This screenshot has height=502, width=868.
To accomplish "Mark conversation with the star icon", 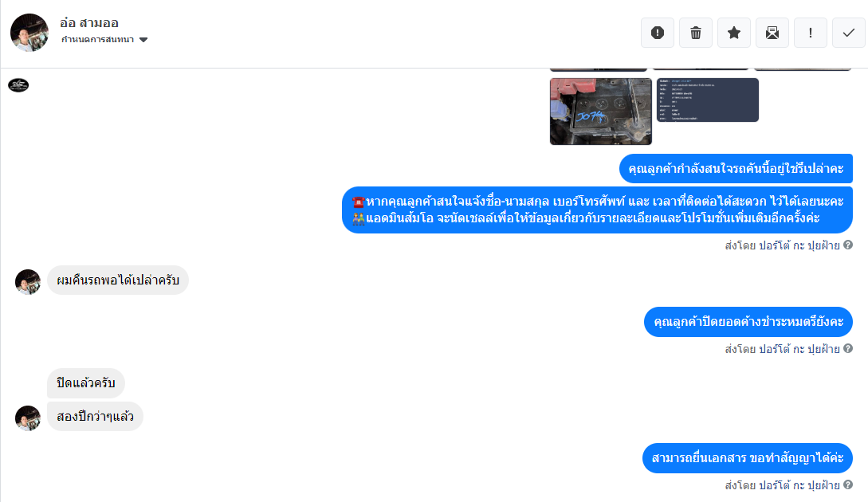I will pyautogui.click(x=733, y=33).
